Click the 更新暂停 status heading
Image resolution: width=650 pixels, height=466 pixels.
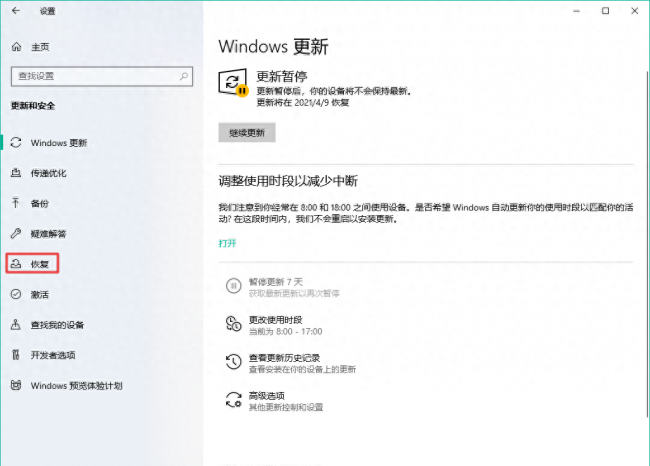282,76
